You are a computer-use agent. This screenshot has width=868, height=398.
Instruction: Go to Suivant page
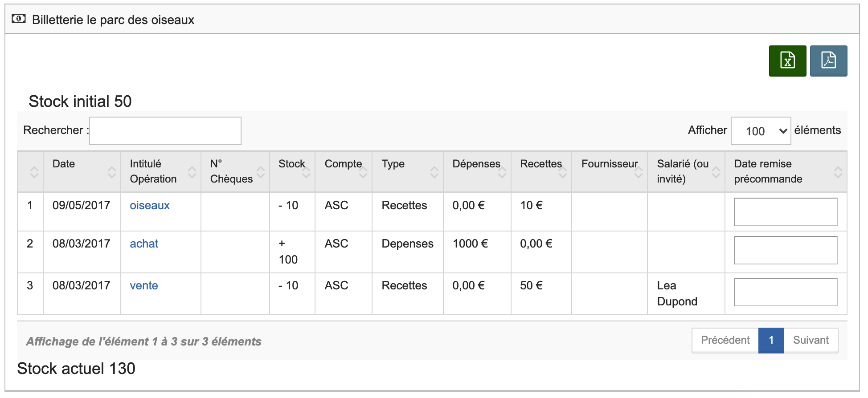coord(811,340)
